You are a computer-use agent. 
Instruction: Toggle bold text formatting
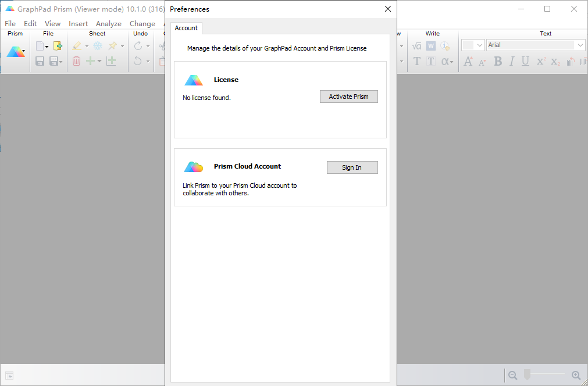pos(498,61)
